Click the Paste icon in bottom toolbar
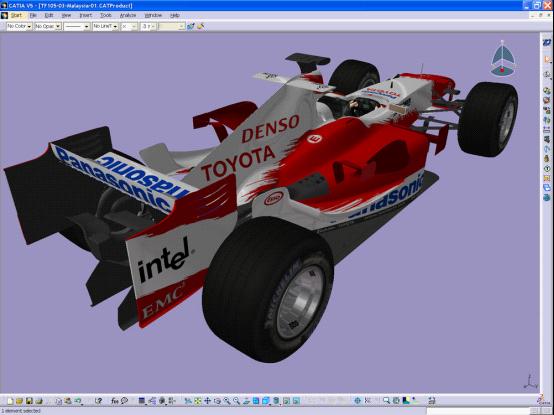Viewport: 554px width, 415px height. click(x=67, y=401)
